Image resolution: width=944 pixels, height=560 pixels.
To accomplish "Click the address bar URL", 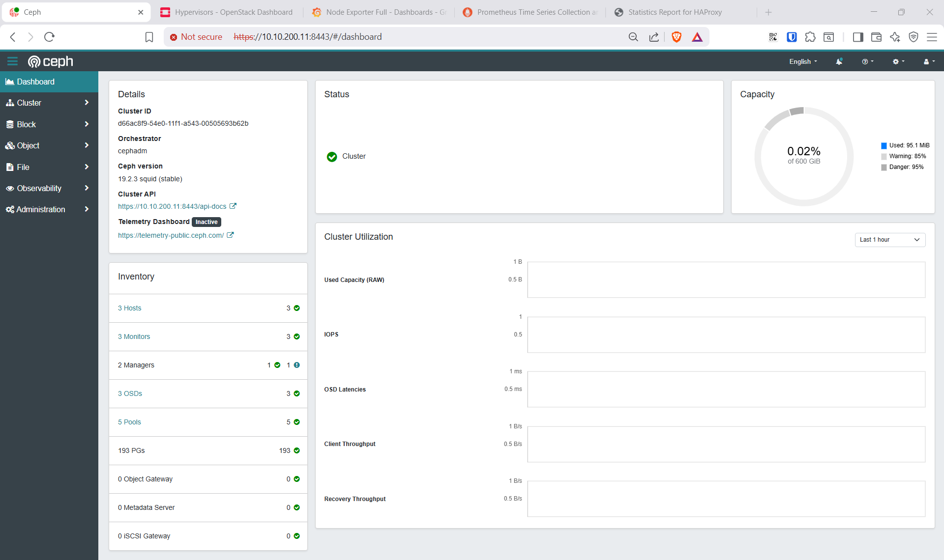I will 308,37.
